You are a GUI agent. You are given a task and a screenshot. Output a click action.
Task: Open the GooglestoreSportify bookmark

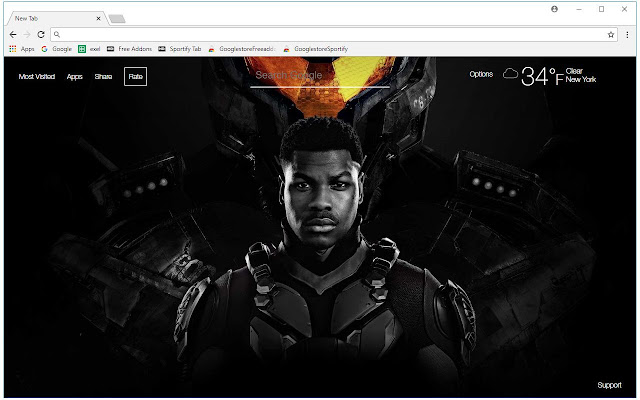click(x=316, y=49)
